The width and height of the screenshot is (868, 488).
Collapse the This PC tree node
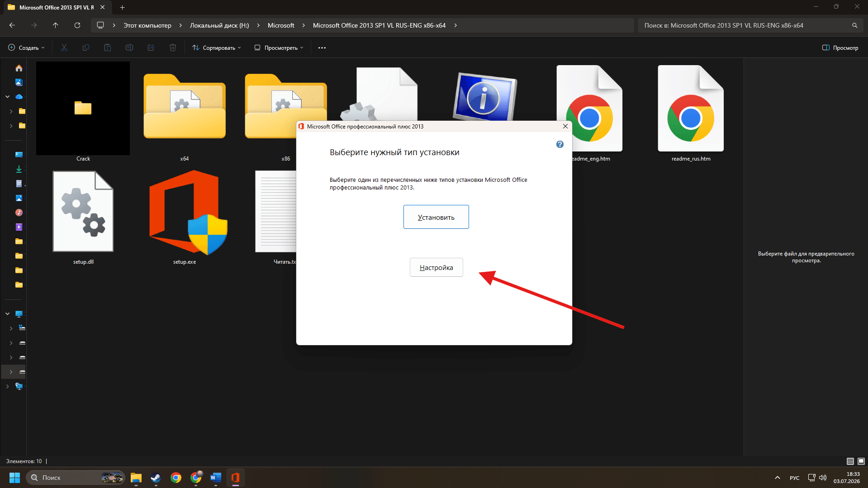pos(7,314)
